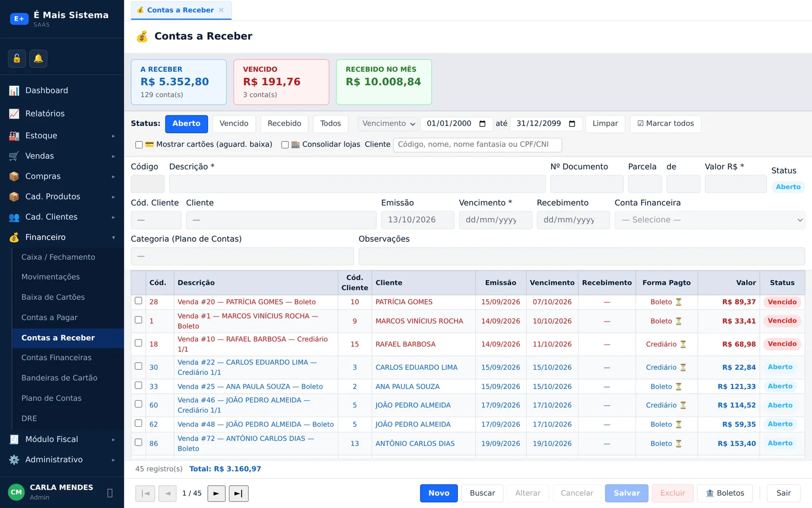Click Marcar todos button
The height and width of the screenshot is (508, 812).
pos(665,124)
